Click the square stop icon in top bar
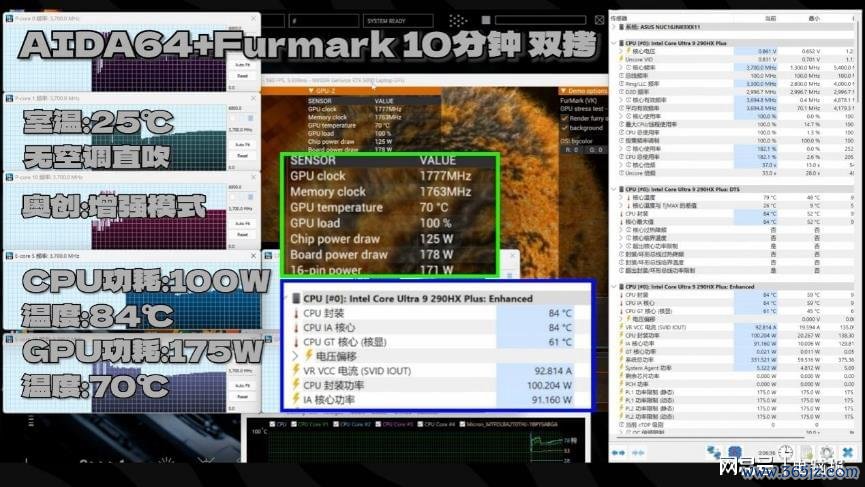Screen dimensions: 865x487 (x=486, y=20)
